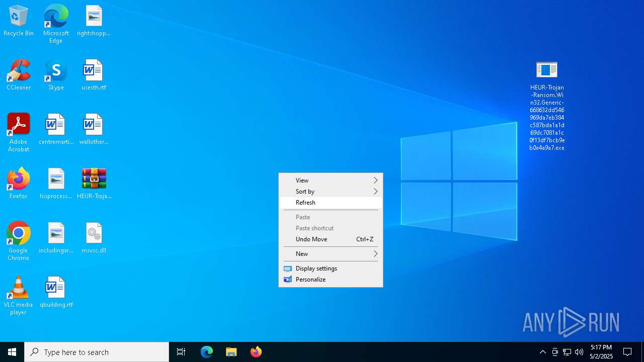Select the Google Chrome desktop shortcut
This screenshot has height=362, width=644.
pos(19,241)
